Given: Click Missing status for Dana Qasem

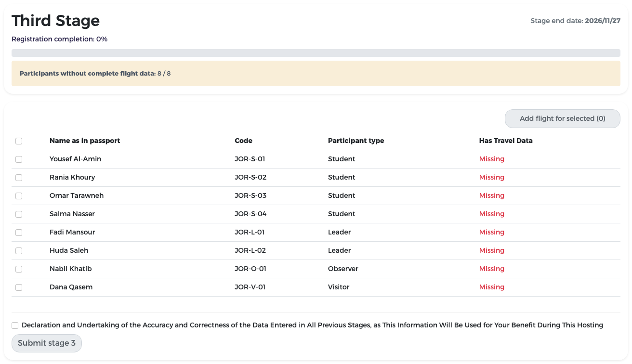Looking at the screenshot, I should (492, 287).
